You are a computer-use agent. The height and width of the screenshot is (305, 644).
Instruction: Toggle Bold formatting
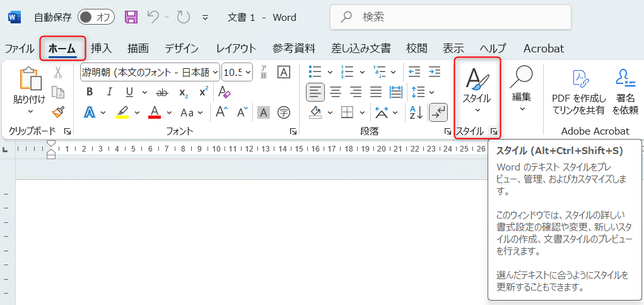pos(90,92)
